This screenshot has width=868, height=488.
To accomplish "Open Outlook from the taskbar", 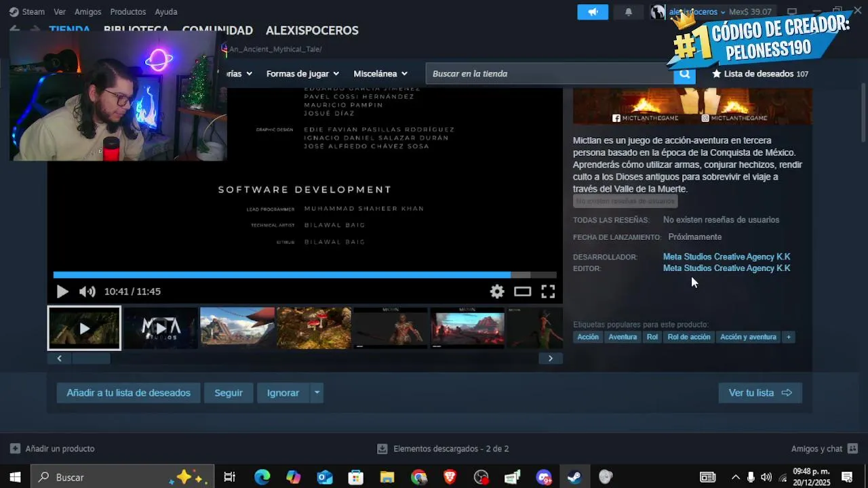I will [x=325, y=477].
